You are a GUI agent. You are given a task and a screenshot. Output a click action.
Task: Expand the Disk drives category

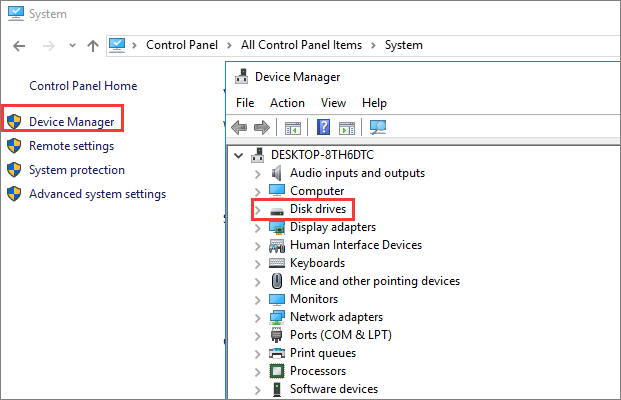click(x=258, y=209)
